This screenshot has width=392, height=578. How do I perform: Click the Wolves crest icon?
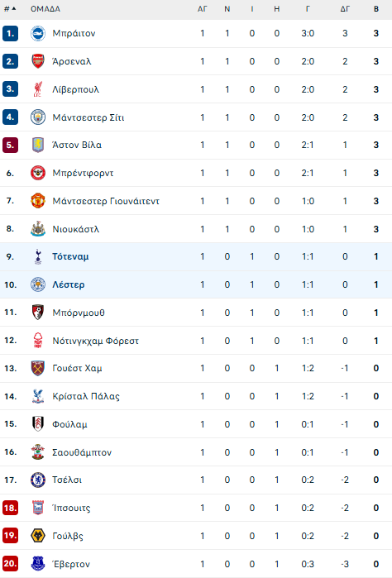click(x=37, y=536)
